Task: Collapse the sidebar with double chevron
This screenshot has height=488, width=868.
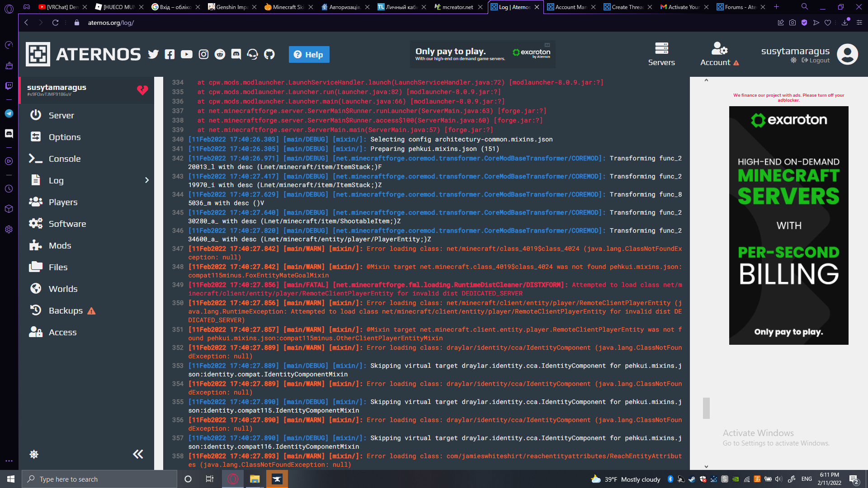Action: (x=138, y=454)
